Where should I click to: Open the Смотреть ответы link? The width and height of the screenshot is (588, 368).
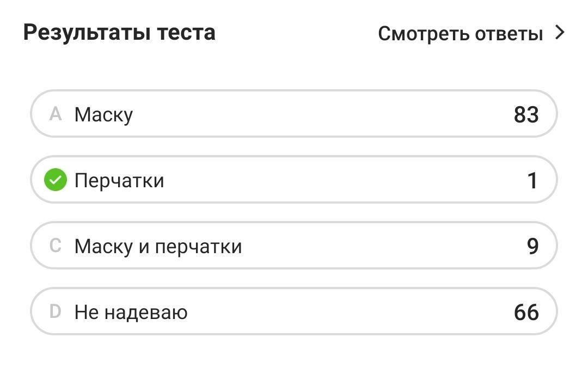pos(461,34)
